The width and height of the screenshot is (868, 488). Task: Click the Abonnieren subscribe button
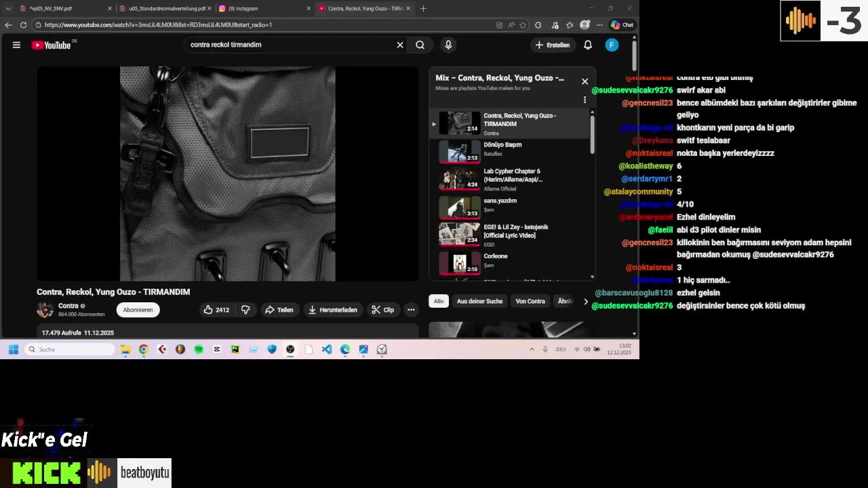pos(138,310)
